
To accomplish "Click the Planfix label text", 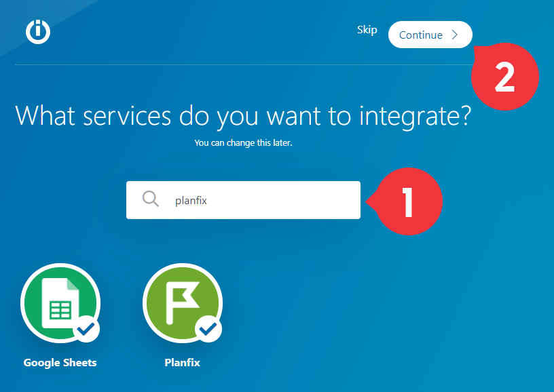I will pyautogui.click(x=183, y=363).
